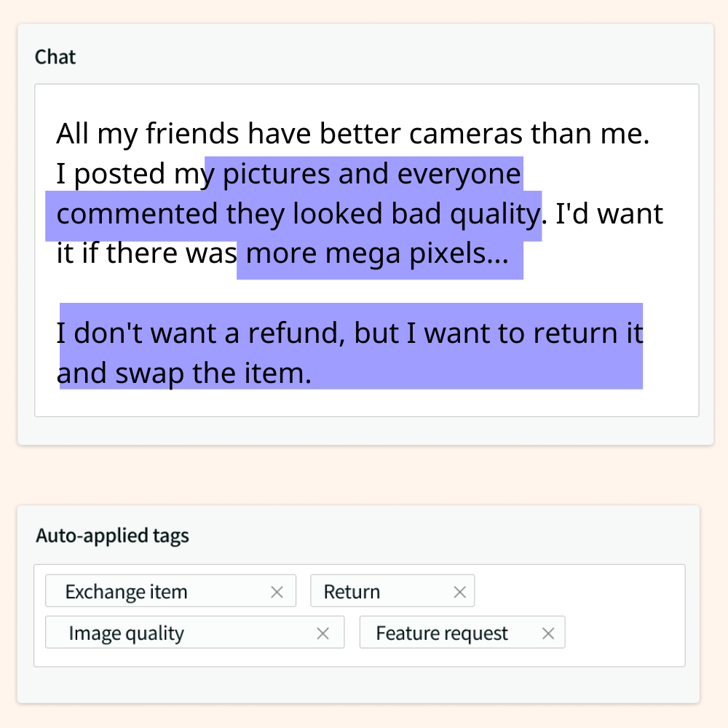Remove the Return tag
The image size is (728, 728).
pyautogui.click(x=459, y=592)
